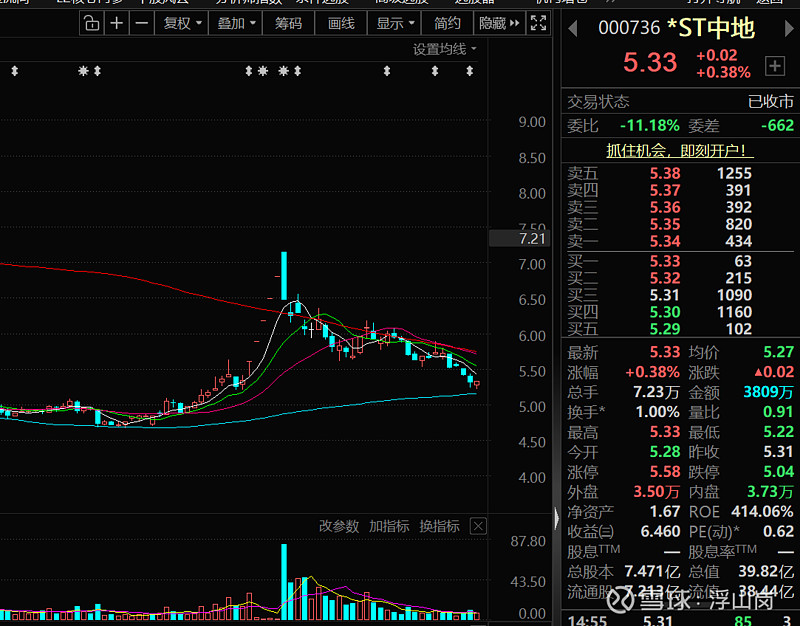Click the lock icon in chart toolbar

[92, 23]
